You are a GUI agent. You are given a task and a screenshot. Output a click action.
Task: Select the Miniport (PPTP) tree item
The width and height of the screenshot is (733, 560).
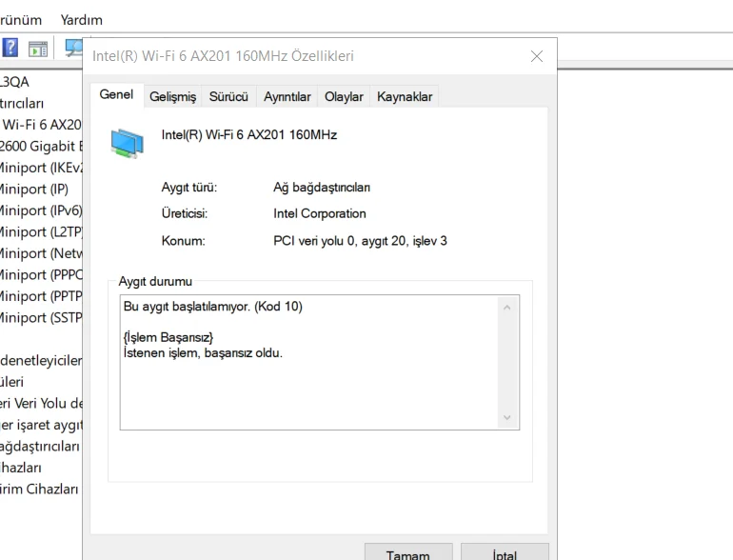41,296
